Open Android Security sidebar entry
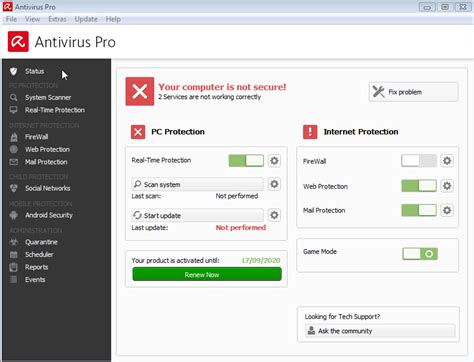Image resolution: width=474 pixels, height=362 pixels. pyautogui.click(x=49, y=215)
